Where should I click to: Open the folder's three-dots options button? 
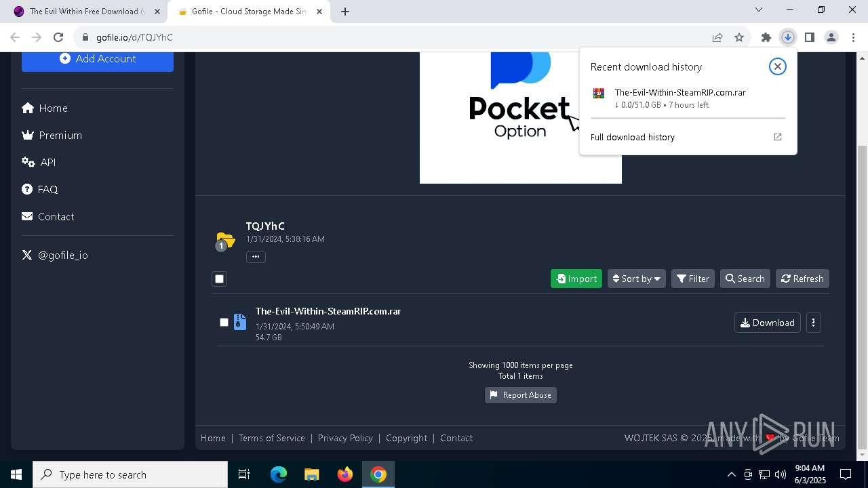tap(256, 257)
